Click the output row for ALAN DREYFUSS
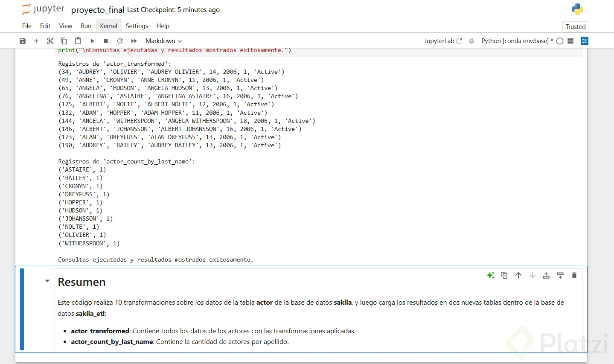Image resolution: width=614 pixels, height=364 pixels. (x=170, y=137)
